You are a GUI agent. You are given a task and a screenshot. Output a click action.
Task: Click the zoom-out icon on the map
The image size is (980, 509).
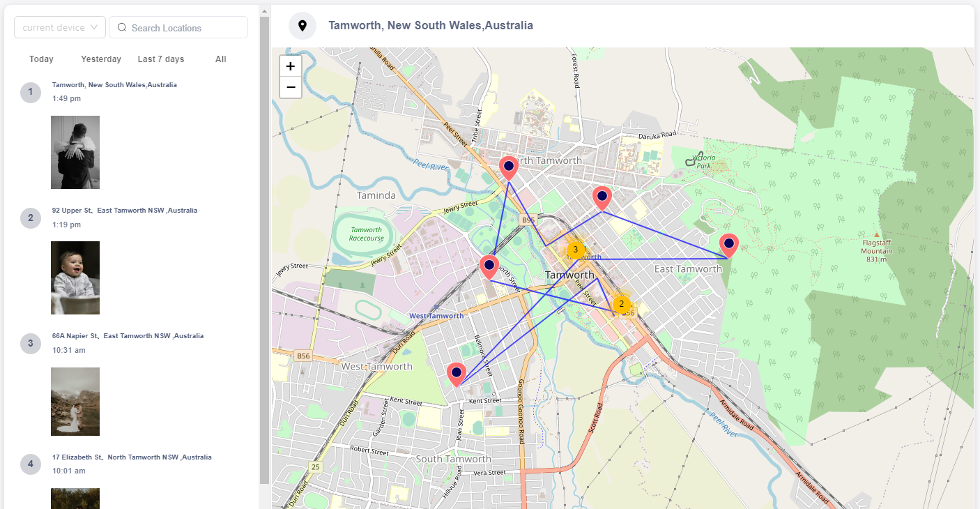point(290,87)
